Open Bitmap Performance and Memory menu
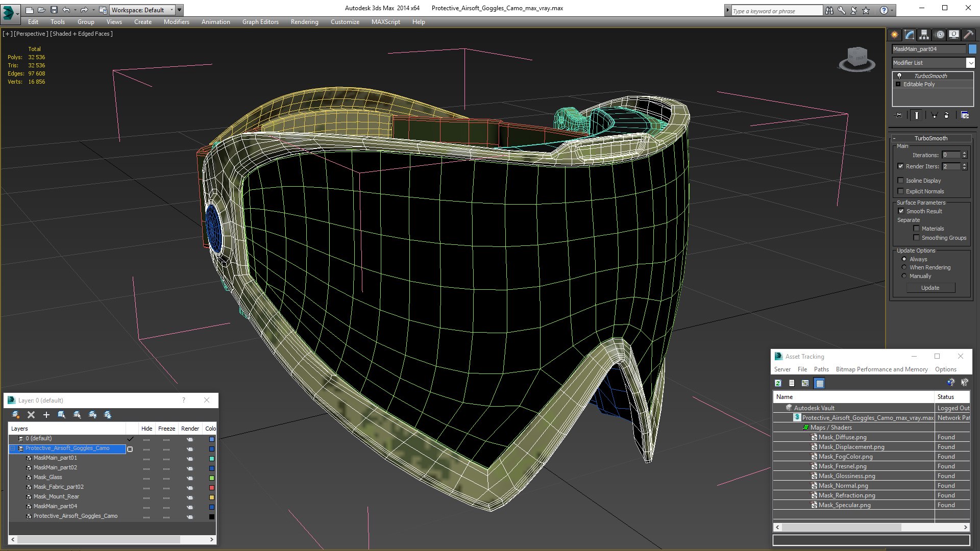This screenshot has width=980, height=551. click(x=881, y=369)
